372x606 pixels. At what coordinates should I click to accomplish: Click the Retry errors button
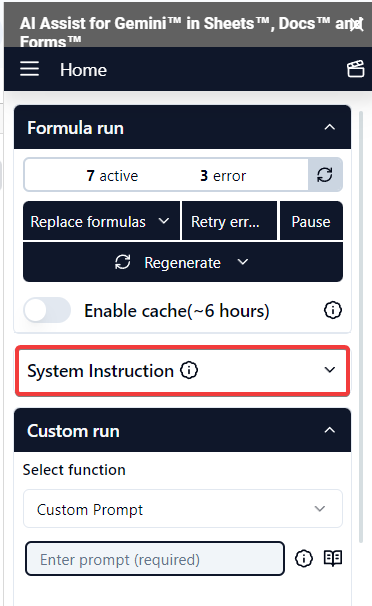click(229, 221)
